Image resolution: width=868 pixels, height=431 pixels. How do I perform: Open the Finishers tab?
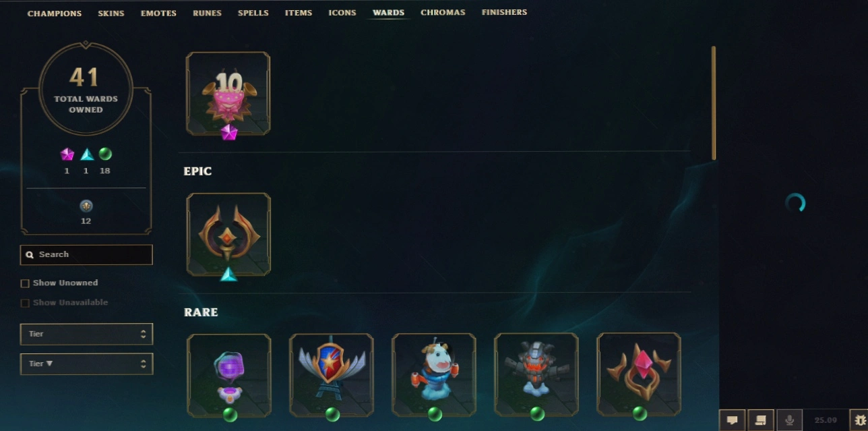504,13
